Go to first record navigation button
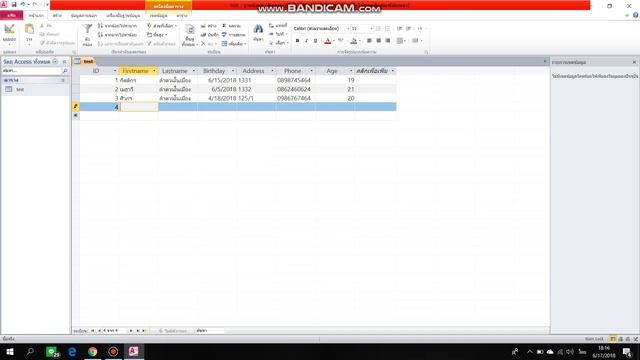640x360 pixels. tap(93, 331)
